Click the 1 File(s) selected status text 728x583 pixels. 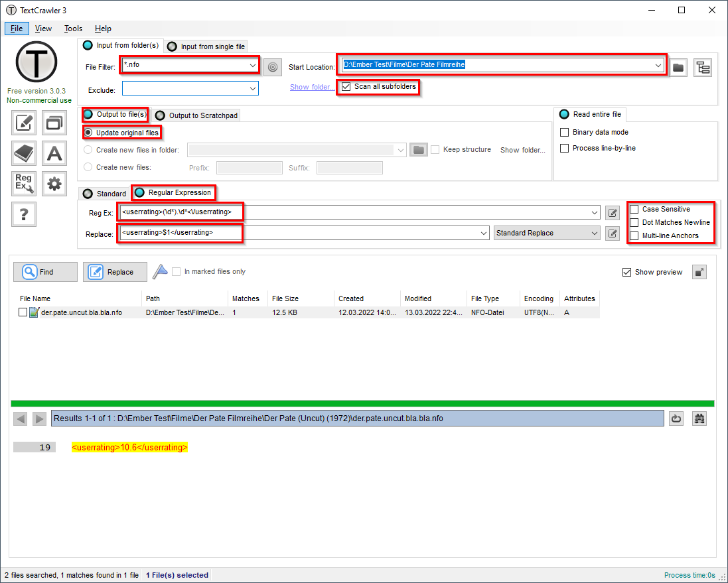(177, 575)
